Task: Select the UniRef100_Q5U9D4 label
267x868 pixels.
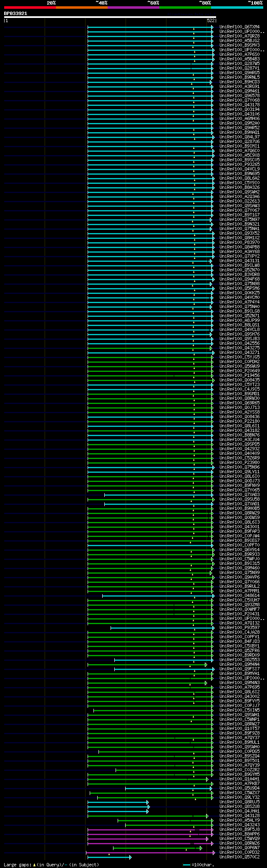Action: coord(239,788)
